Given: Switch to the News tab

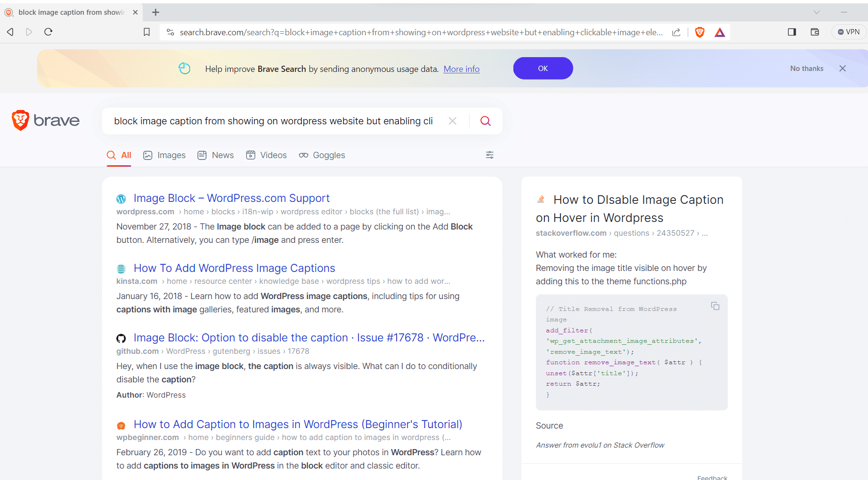Looking at the screenshot, I should (x=215, y=155).
